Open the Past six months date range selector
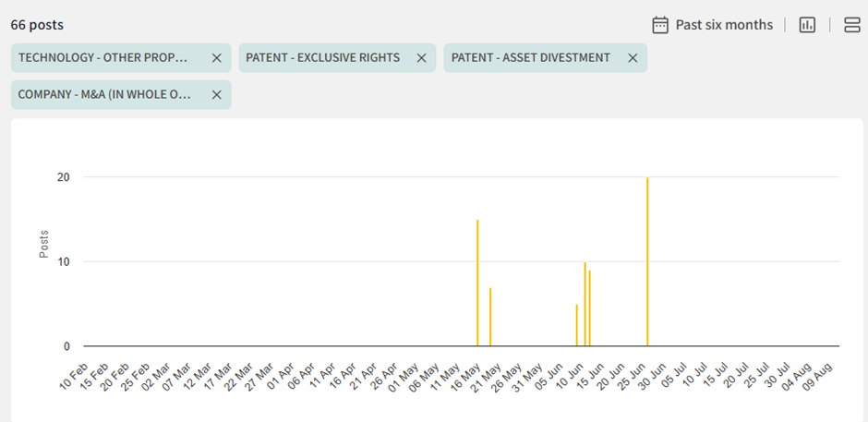 724,25
